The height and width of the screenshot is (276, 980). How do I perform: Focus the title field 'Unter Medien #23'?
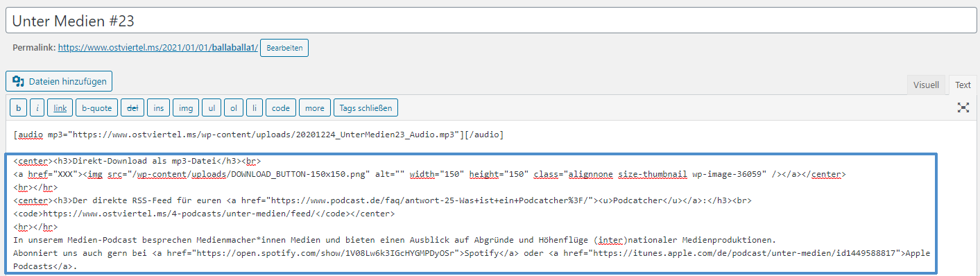click(x=491, y=21)
